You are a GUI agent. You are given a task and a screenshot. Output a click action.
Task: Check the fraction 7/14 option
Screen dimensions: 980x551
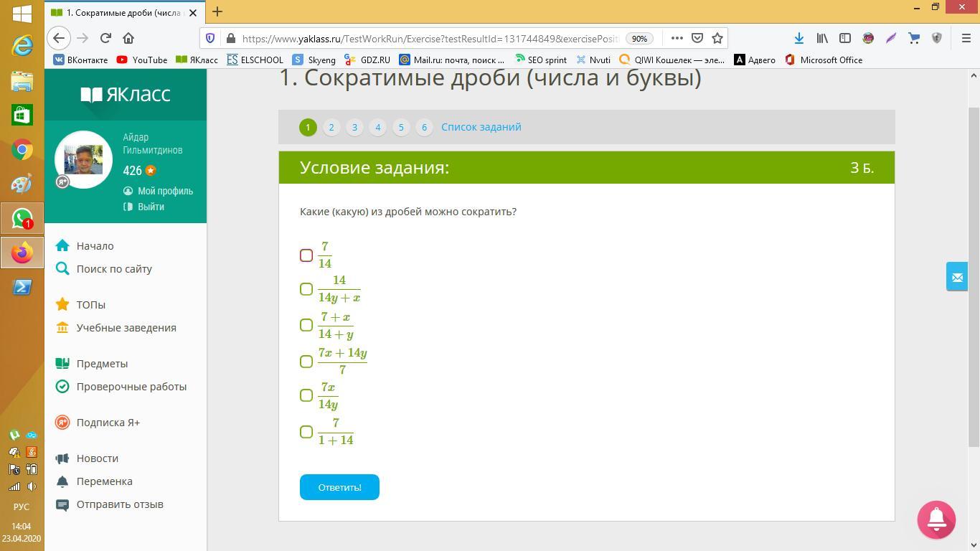(x=306, y=255)
